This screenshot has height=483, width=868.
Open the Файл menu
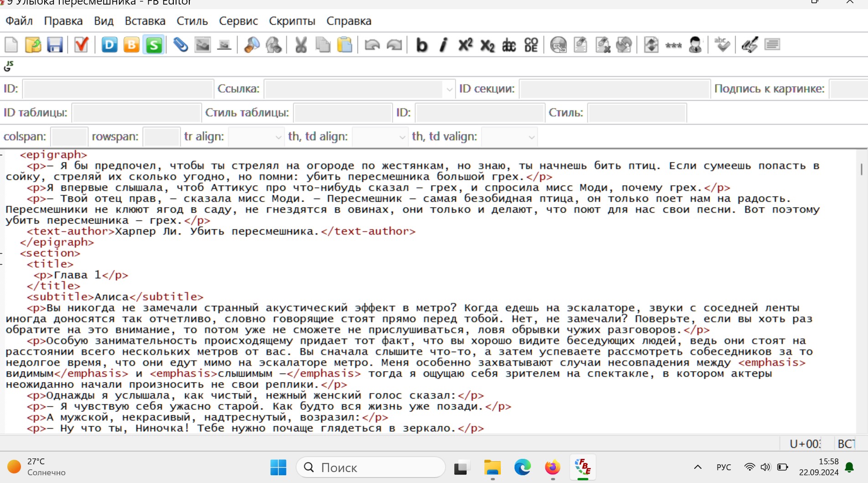(x=19, y=21)
